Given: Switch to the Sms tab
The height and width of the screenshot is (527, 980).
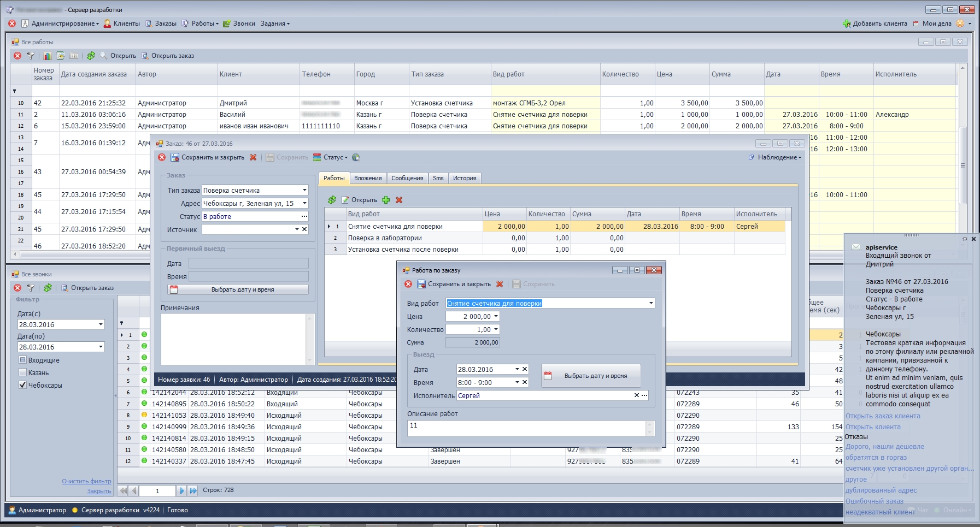Looking at the screenshot, I should (438, 178).
